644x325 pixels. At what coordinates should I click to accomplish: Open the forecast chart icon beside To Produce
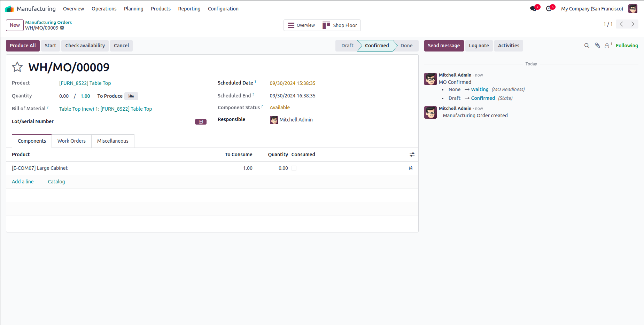(x=131, y=96)
